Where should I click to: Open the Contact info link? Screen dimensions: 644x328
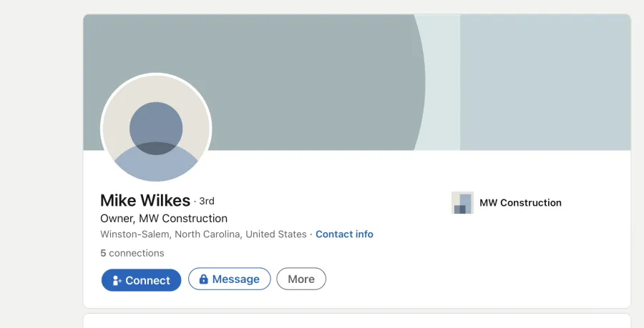click(x=344, y=234)
